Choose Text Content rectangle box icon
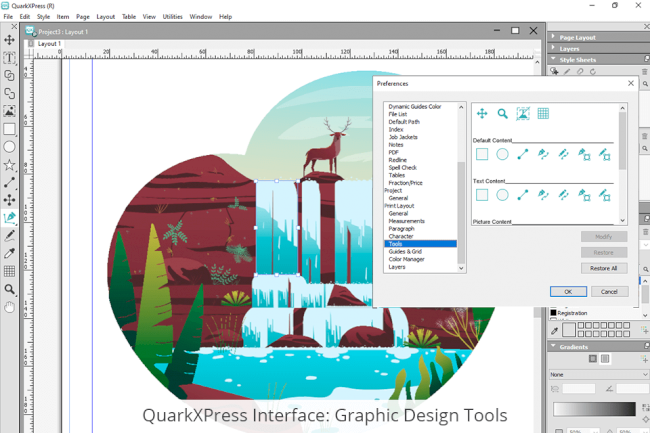 (482, 195)
